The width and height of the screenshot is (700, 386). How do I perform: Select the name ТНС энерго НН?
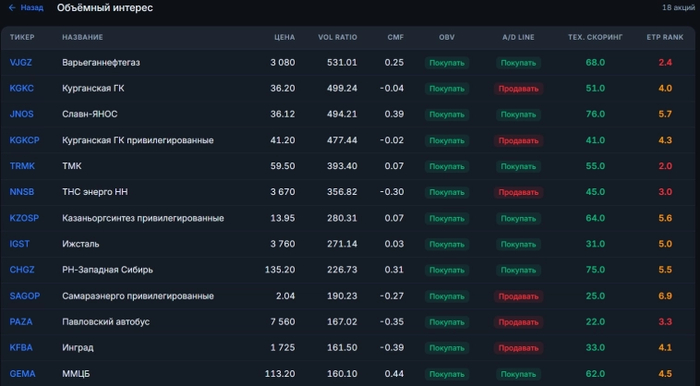click(x=95, y=192)
